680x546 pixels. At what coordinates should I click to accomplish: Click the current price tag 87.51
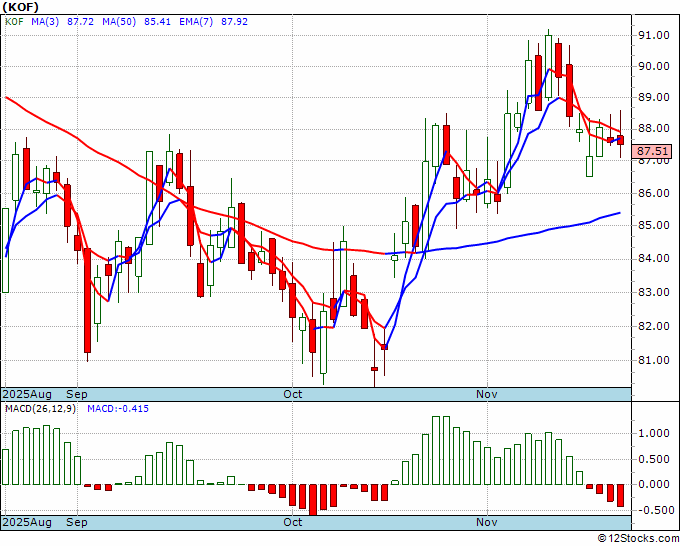coord(653,151)
